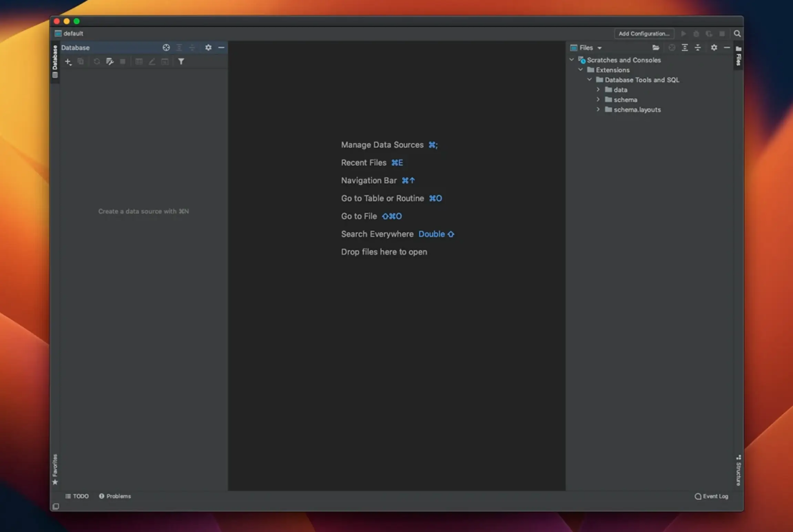The height and width of the screenshot is (532, 793).
Task: Click Collapse All icon in Database panel header
Action: (192, 48)
